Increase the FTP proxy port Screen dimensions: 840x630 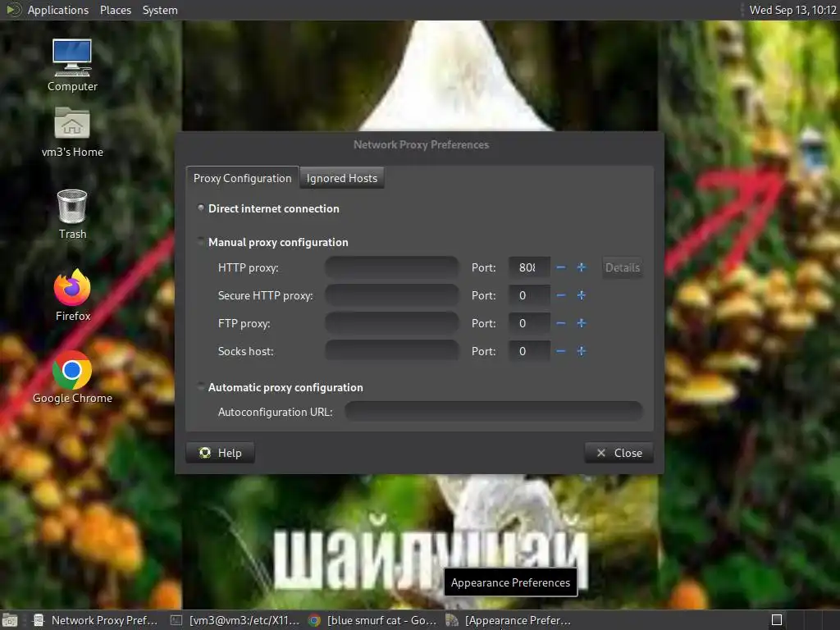click(x=582, y=323)
